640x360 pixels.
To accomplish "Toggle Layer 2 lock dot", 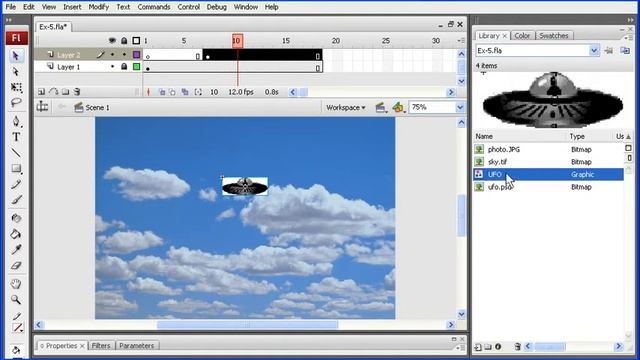I will (124, 54).
